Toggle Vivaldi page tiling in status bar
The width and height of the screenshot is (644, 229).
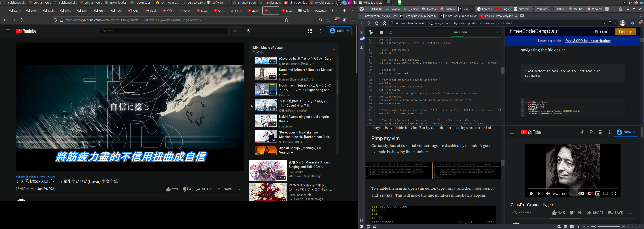(x=566, y=227)
